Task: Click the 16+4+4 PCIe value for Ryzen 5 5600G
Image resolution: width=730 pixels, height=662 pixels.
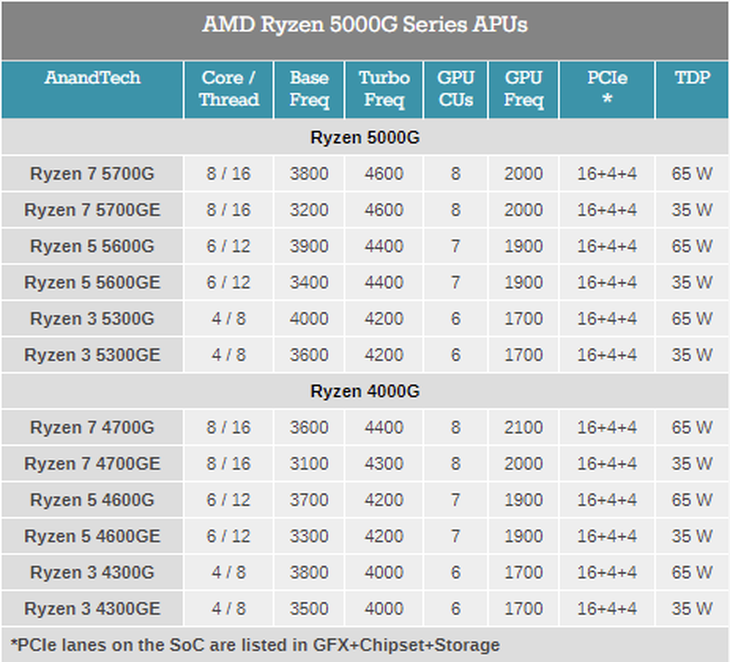Action: pyautogui.click(x=607, y=246)
